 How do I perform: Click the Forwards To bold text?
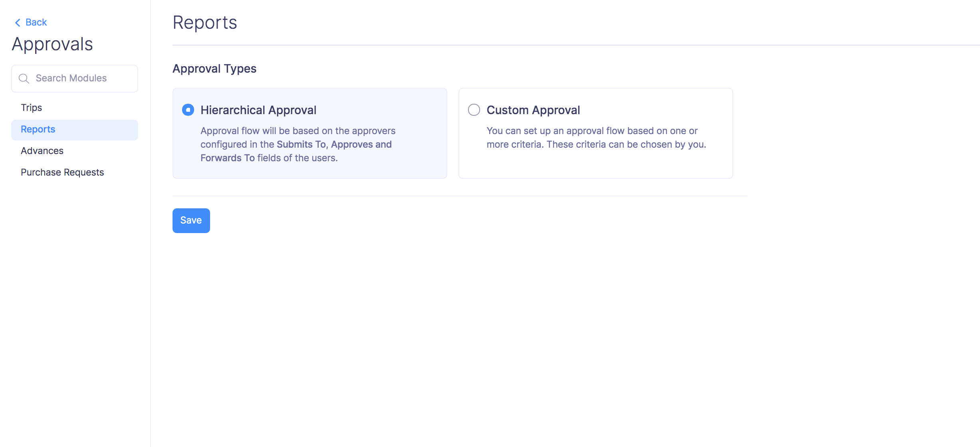(x=227, y=158)
